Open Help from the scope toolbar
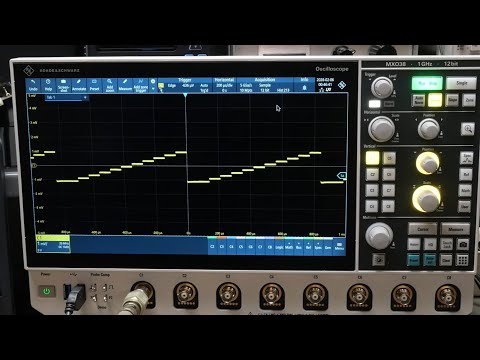This screenshot has width=480, height=360. [x=48, y=85]
